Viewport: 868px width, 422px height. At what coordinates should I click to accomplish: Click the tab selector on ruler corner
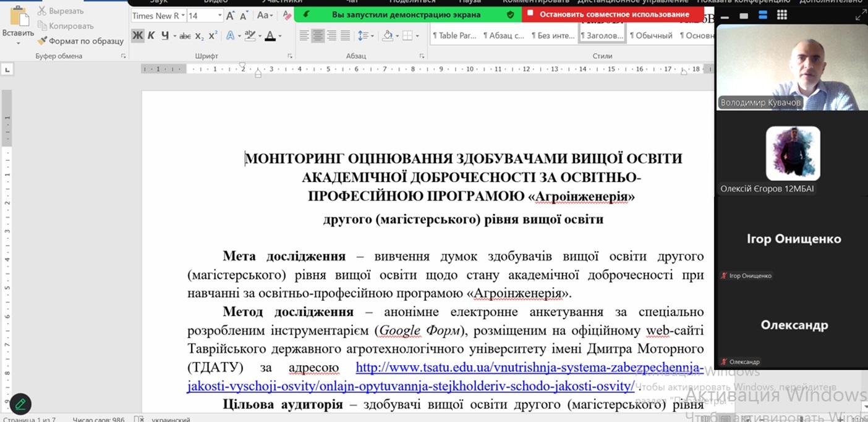(x=7, y=69)
